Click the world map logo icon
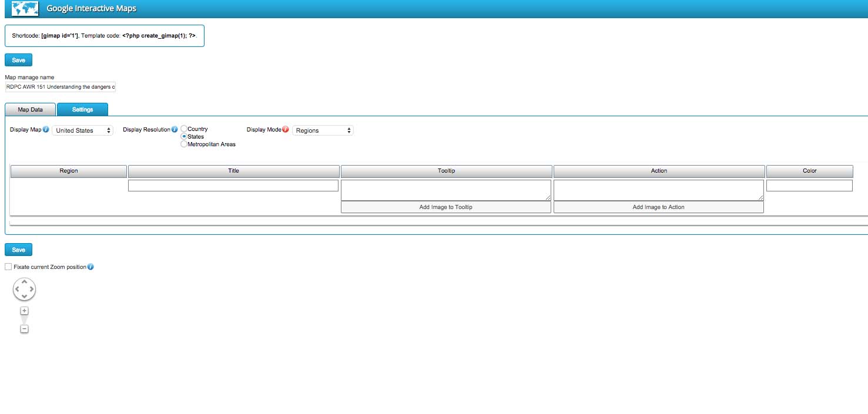868x414 pixels. (25, 9)
